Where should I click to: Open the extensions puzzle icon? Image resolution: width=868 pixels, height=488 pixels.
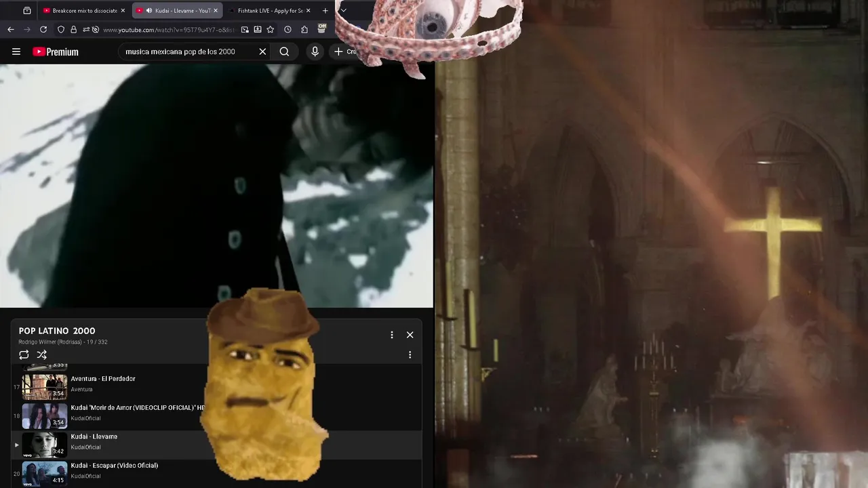click(x=304, y=30)
